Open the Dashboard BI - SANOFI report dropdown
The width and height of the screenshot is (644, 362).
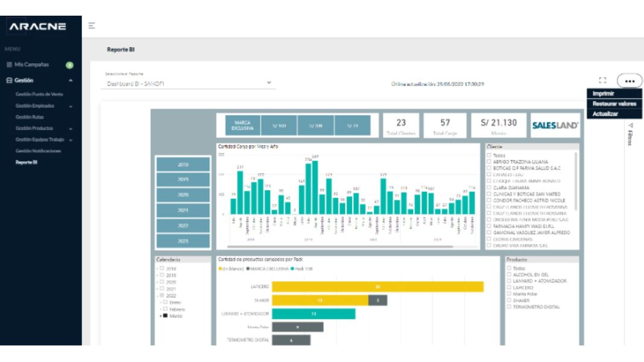[189, 83]
